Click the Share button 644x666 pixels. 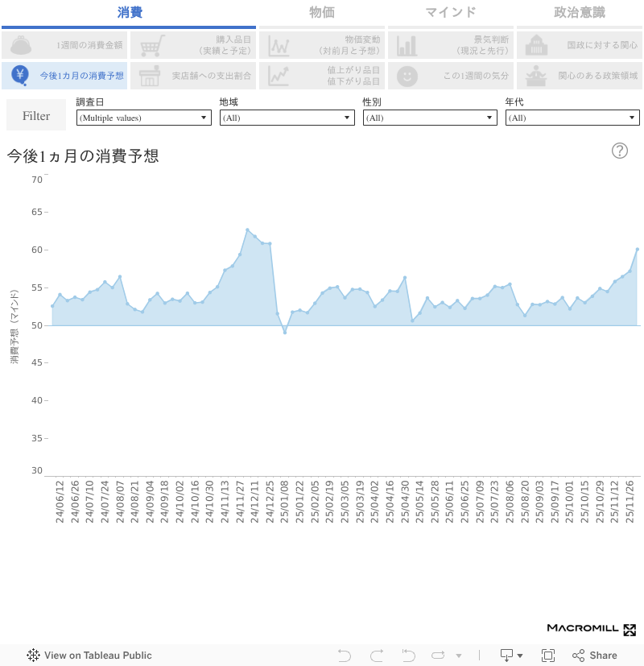[595, 656]
